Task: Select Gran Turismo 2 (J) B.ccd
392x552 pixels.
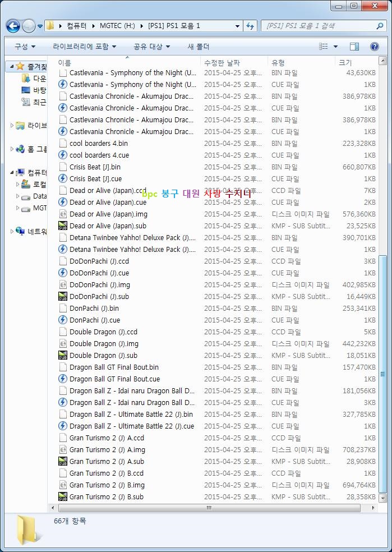Action: click(x=106, y=473)
